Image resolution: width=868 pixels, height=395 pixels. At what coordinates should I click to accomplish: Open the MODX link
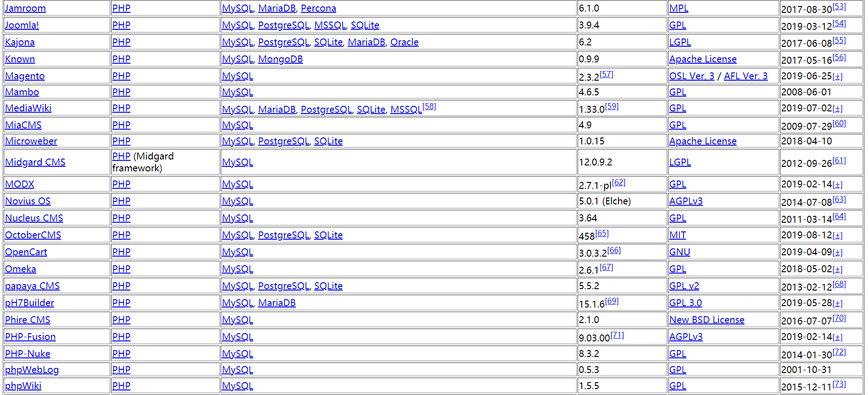click(20, 184)
